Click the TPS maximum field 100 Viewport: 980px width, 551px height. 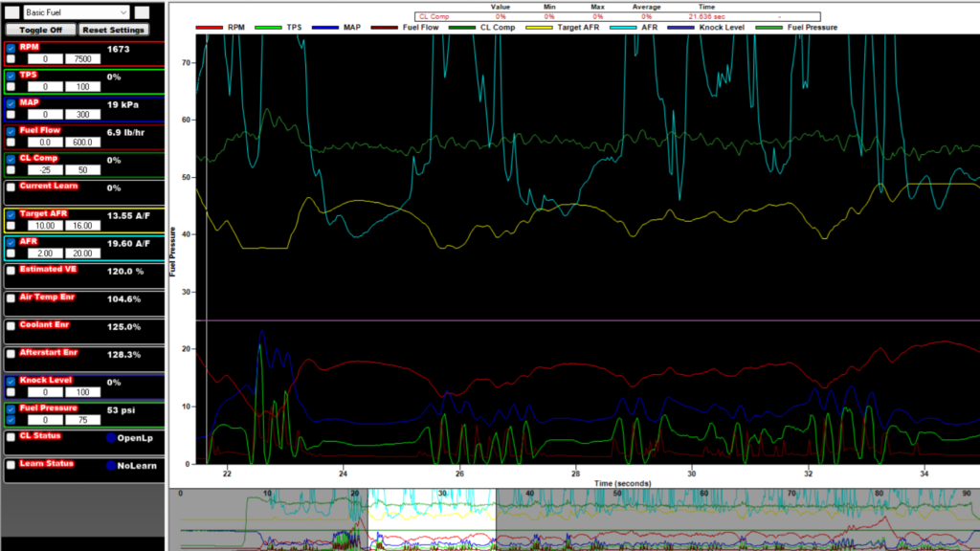(82, 87)
